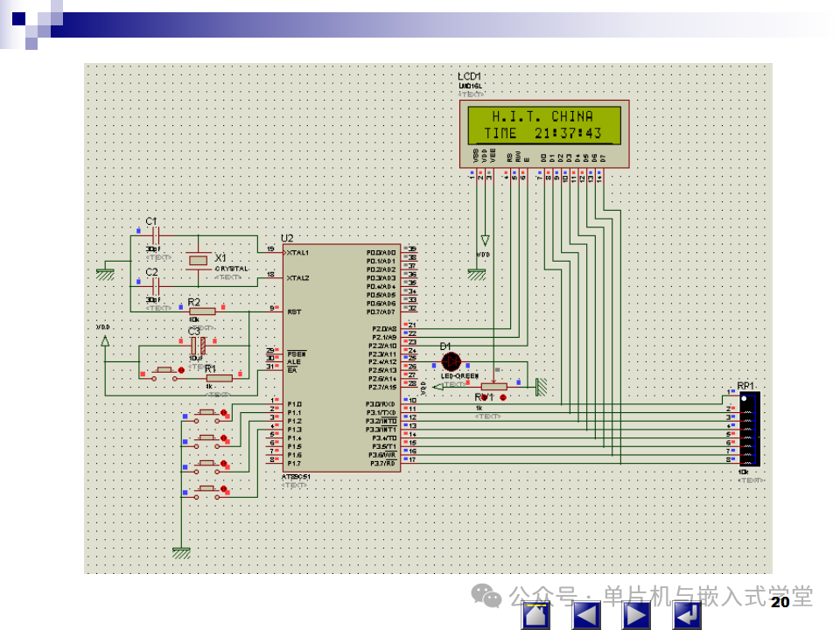
Task: Click the RST pin label
Action: [294, 311]
